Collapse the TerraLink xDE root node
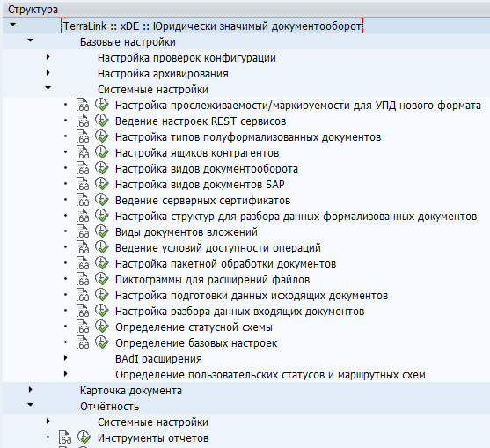The width and height of the screenshot is (490, 448). (13, 25)
